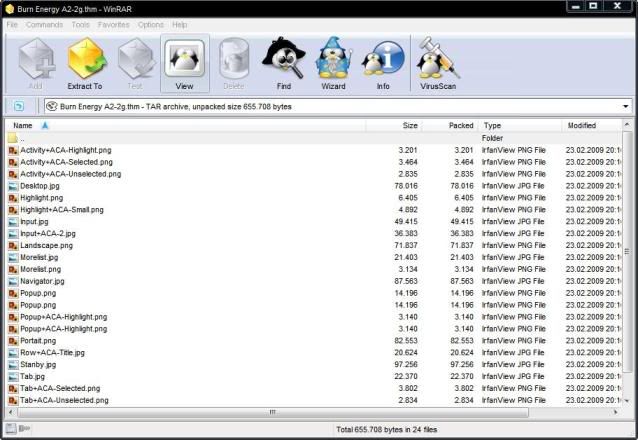
Task: Select file Activity+ACA-Selected.png
Action: pyautogui.click(x=66, y=162)
